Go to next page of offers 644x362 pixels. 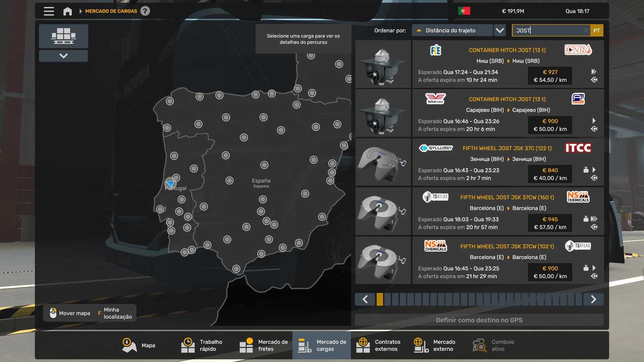pyautogui.click(x=593, y=299)
